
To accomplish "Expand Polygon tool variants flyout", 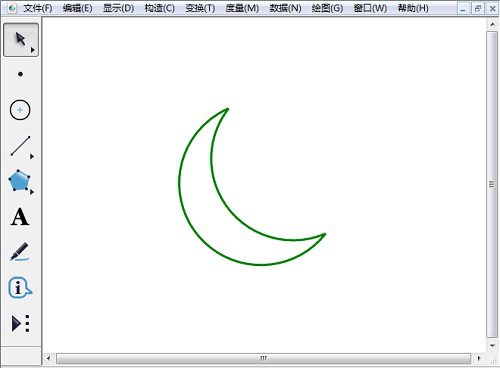I will 32,192.
